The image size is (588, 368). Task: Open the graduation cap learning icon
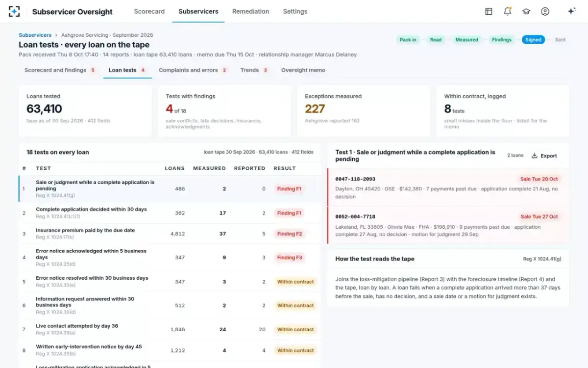[x=526, y=11]
